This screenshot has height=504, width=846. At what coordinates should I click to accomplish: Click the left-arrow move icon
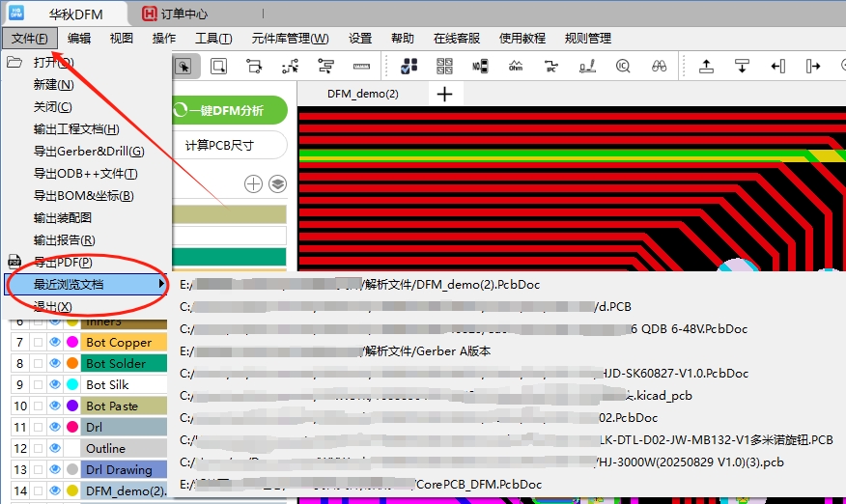pyautogui.click(x=777, y=67)
